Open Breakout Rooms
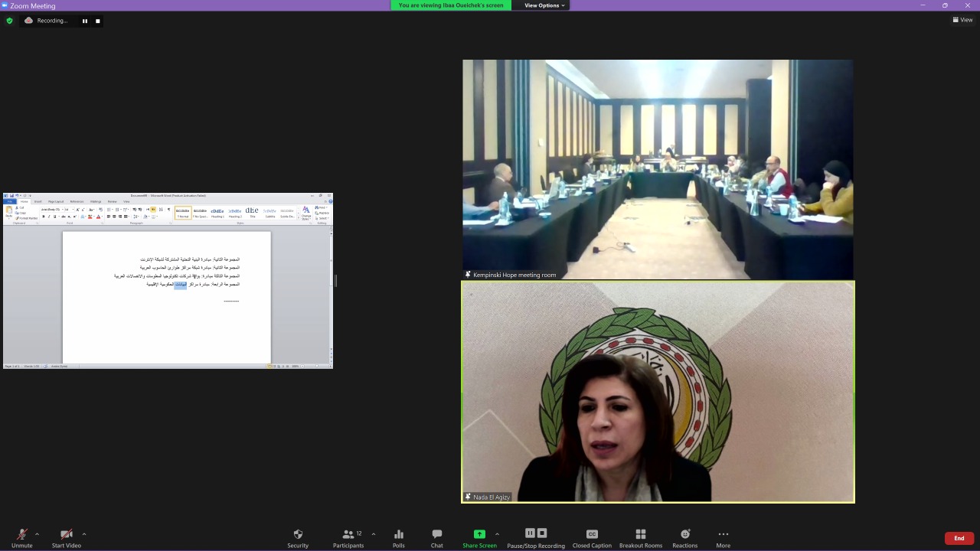This screenshot has height=551, width=980. [641, 538]
